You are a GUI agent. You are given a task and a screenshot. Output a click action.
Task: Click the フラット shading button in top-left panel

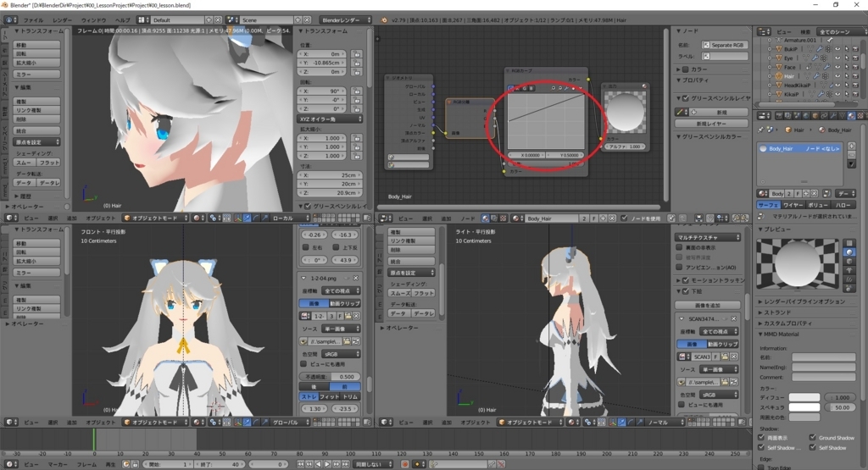[x=48, y=163]
